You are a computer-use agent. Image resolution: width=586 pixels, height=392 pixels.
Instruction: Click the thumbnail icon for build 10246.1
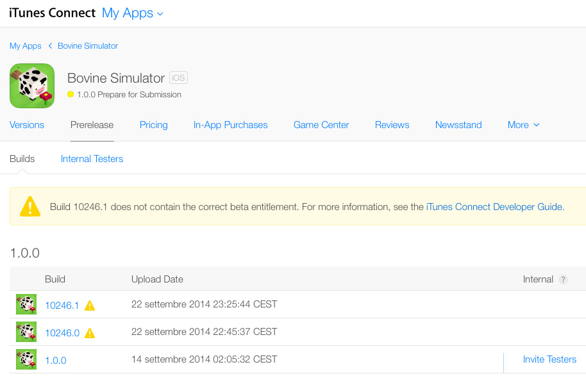tap(26, 304)
